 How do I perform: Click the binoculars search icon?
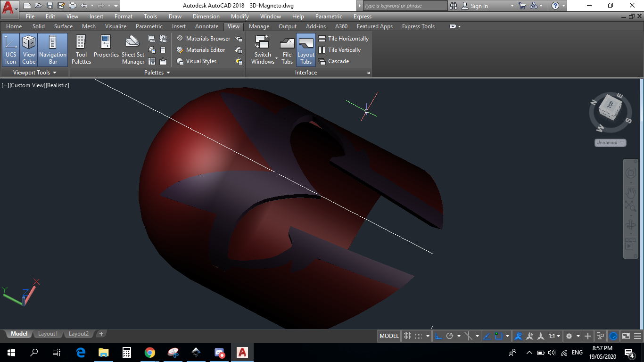tap(454, 6)
